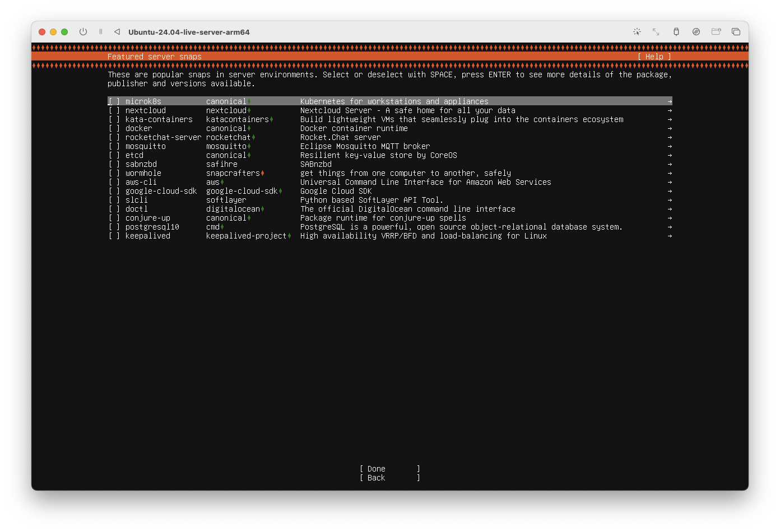Image resolution: width=780 pixels, height=532 pixels.
Task: Click the microk8s snap name
Action: pyautogui.click(x=143, y=101)
